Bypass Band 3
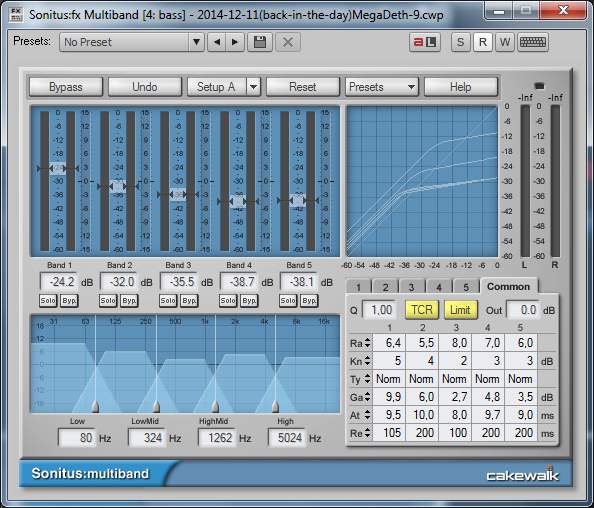The width and height of the screenshot is (594, 508). pos(189,301)
